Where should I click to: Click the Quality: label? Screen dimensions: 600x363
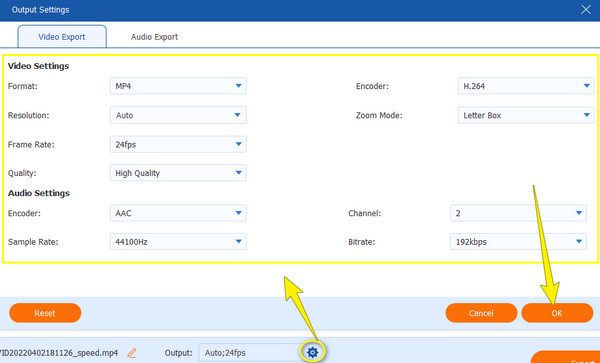(22, 173)
